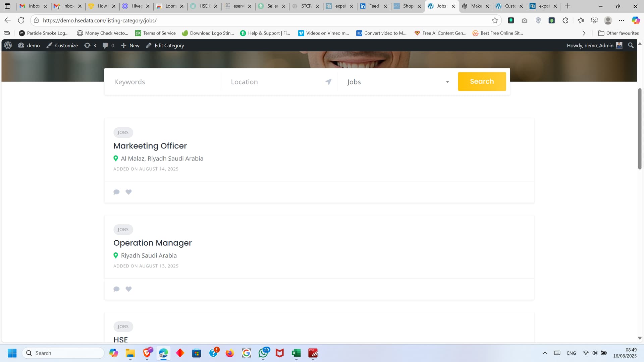Viewport: 644px width, 362px height.
Task: Click the updates icon showing 3
Action: click(x=90, y=45)
